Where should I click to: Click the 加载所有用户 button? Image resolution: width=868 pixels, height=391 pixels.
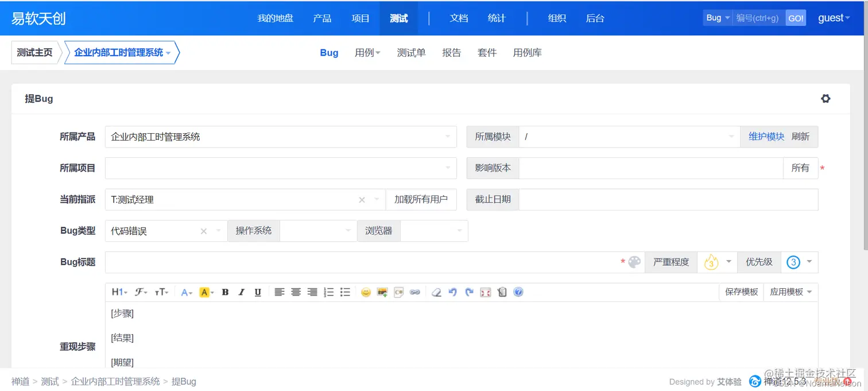(x=421, y=199)
